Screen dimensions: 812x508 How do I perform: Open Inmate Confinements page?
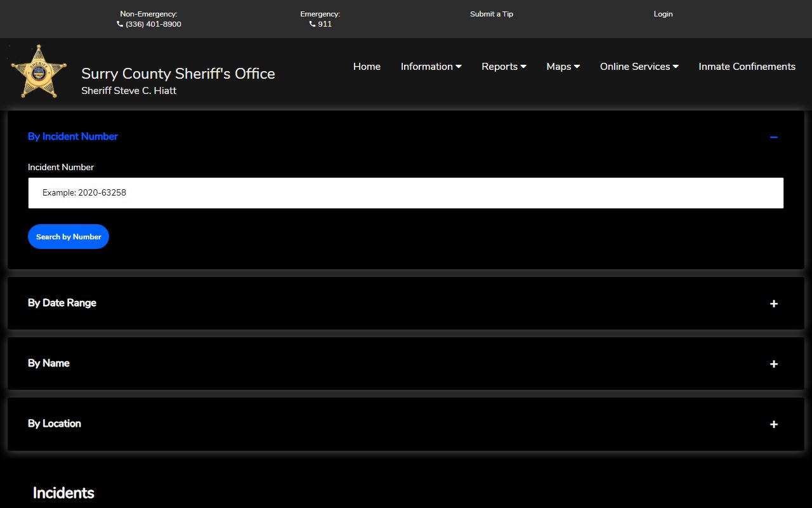click(x=747, y=67)
